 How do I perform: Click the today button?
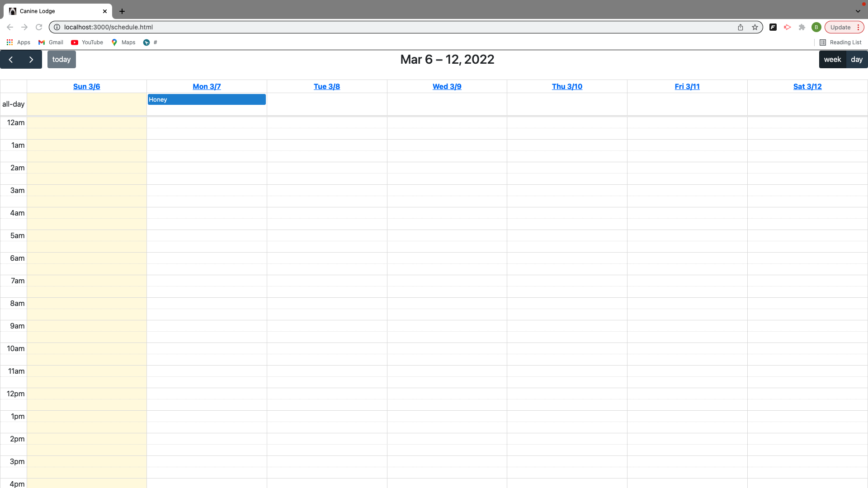coord(61,60)
